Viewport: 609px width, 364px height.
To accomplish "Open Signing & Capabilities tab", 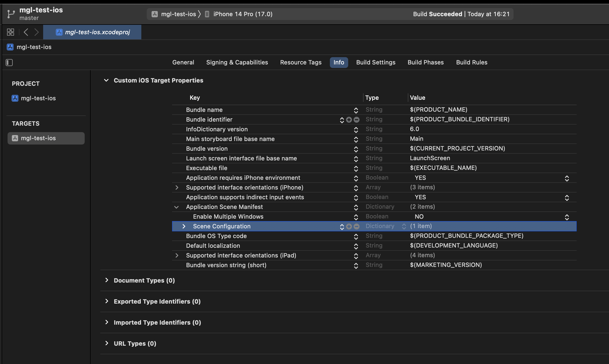I will pyautogui.click(x=237, y=62).
